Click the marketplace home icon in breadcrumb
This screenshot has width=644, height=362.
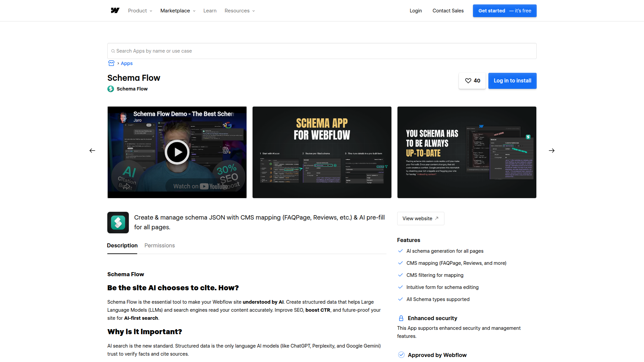[111, 63]
